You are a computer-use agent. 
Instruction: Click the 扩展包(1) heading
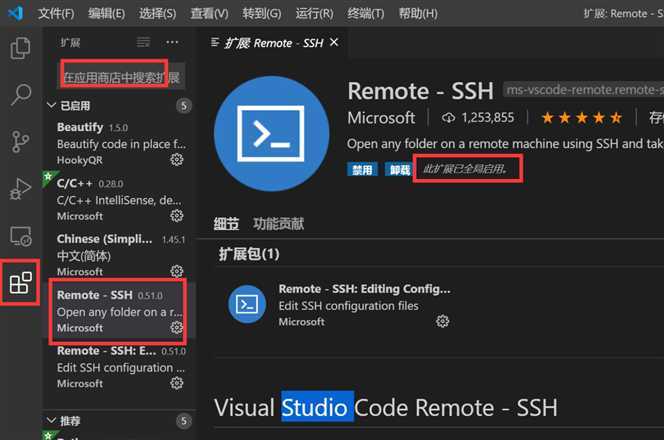249,254
